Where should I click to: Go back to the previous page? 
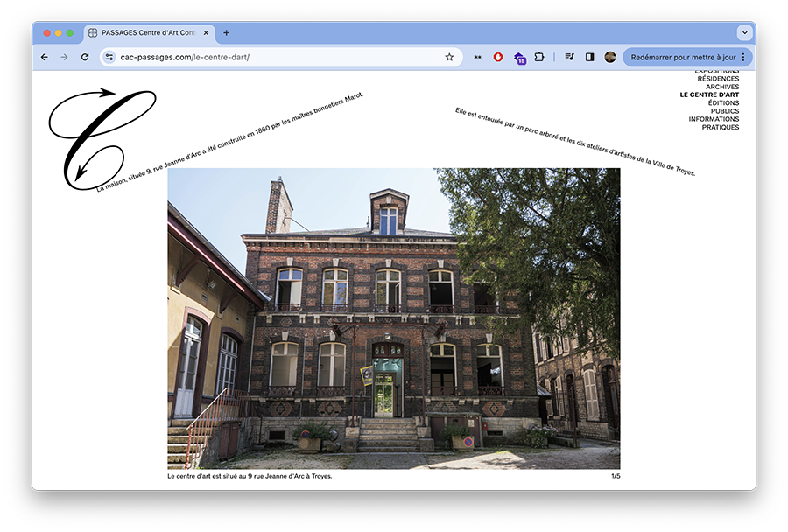pyautogui.click(x=45, y=57)
